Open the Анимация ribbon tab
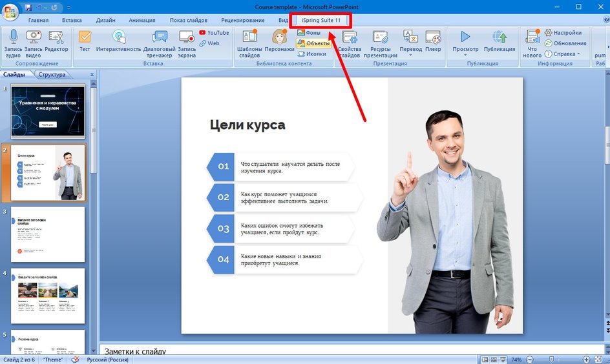The width and height of the screenshot is (610, 364). pyautogui.click(x=142, y=20)
